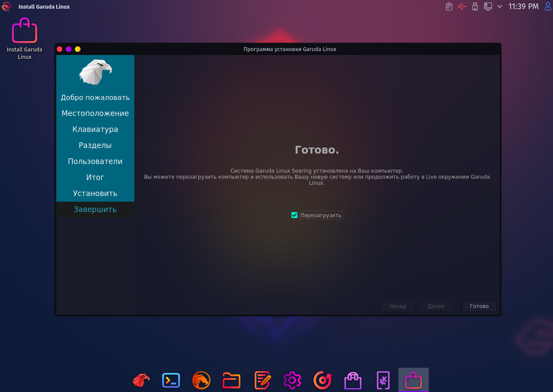Click the purple titlebar button

pos(68,49)
